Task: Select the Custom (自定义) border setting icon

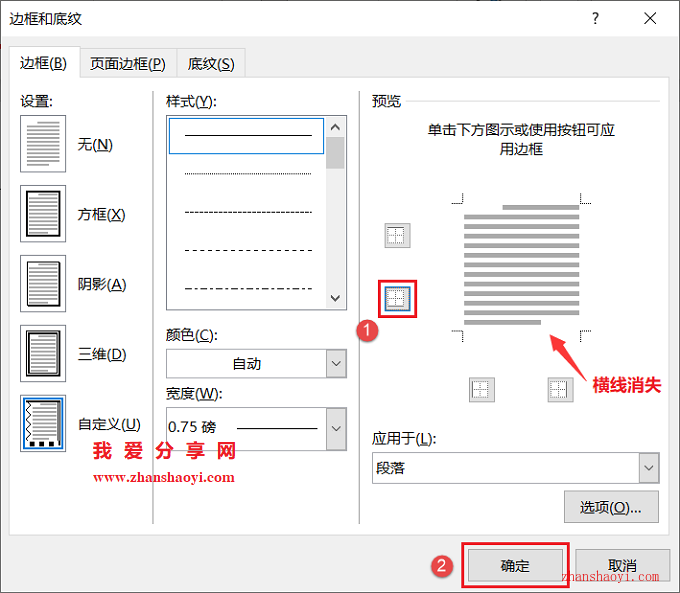Action: [x=43, y=423]
